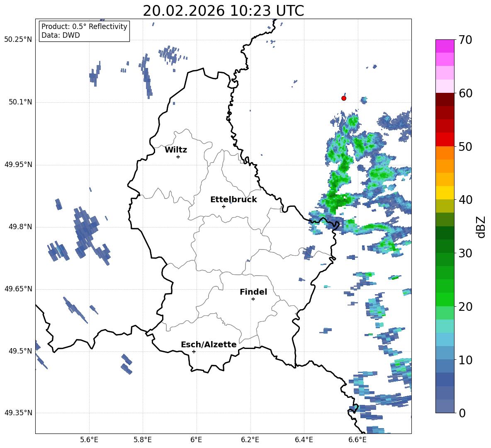This screenshot has height=448, width=491.
Task: Click the Esch/Alzette city label
Action: (209, 345)
